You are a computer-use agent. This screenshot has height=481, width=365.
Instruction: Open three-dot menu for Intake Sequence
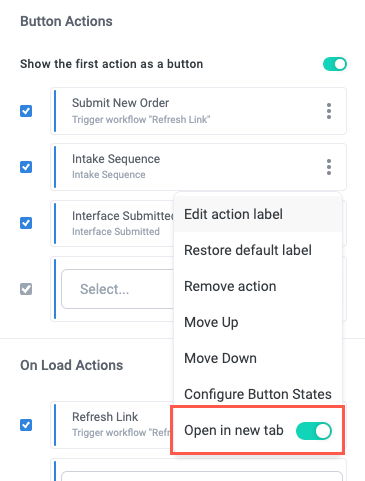click(x=329, y=167)
